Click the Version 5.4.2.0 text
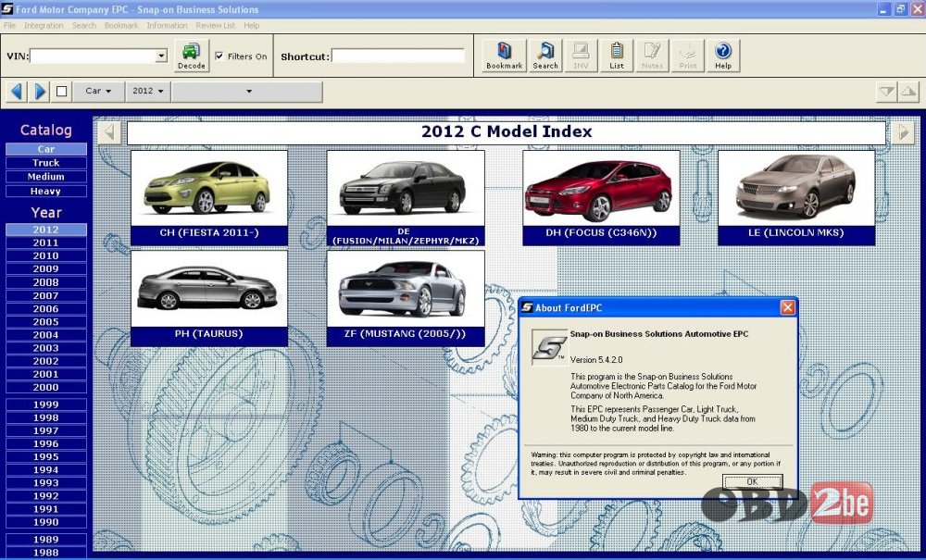 click(596, 359)
